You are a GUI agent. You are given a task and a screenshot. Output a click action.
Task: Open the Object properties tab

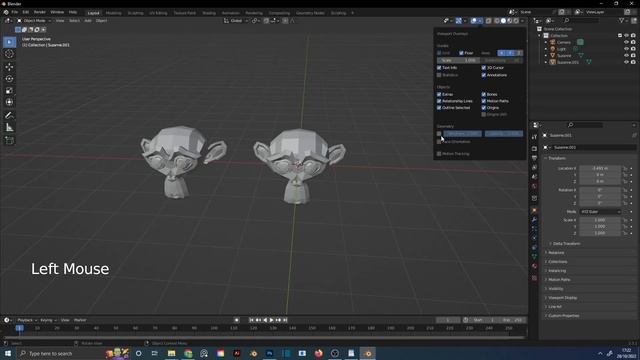tap(534, 211)
